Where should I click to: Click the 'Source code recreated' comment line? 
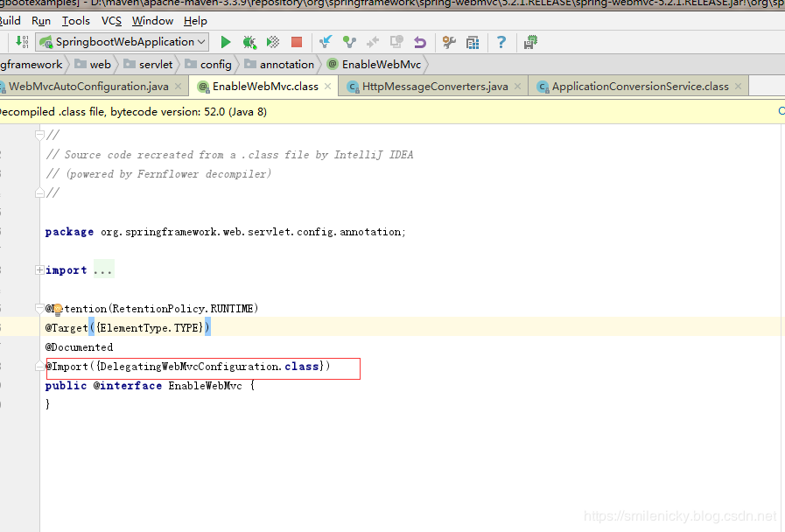229,155
